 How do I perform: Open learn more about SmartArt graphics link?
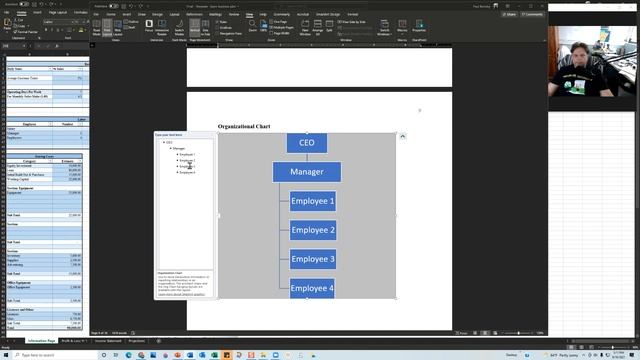(181, 294)
